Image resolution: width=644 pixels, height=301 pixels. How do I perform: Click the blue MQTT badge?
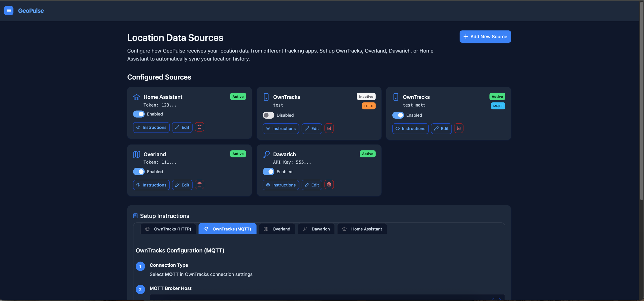pos(498,106)
